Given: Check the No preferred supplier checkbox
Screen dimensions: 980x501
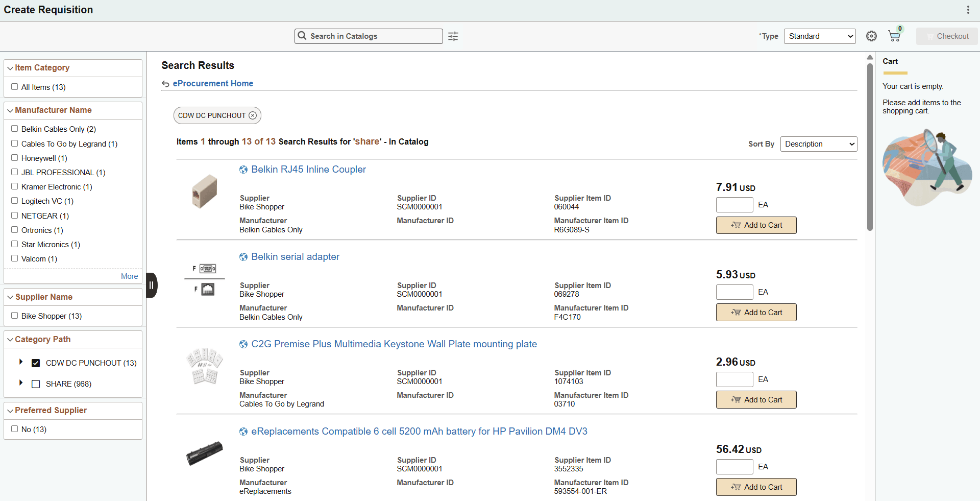Looking at the screenshot, I should coord(15,428).
